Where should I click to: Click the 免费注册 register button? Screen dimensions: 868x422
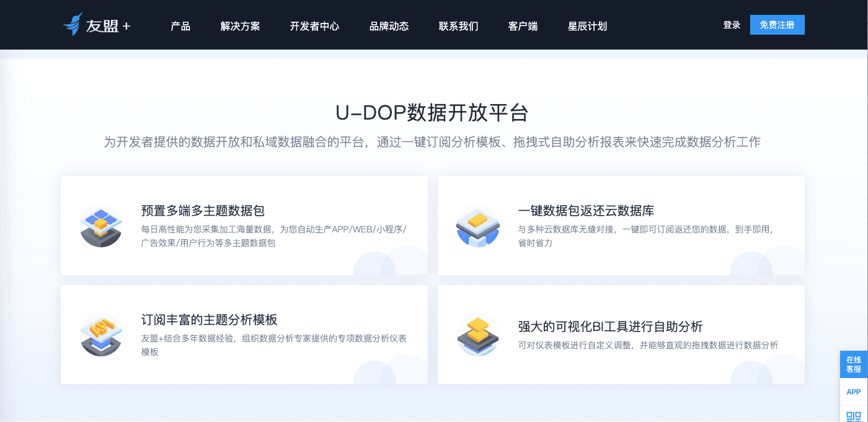point(777,25)
